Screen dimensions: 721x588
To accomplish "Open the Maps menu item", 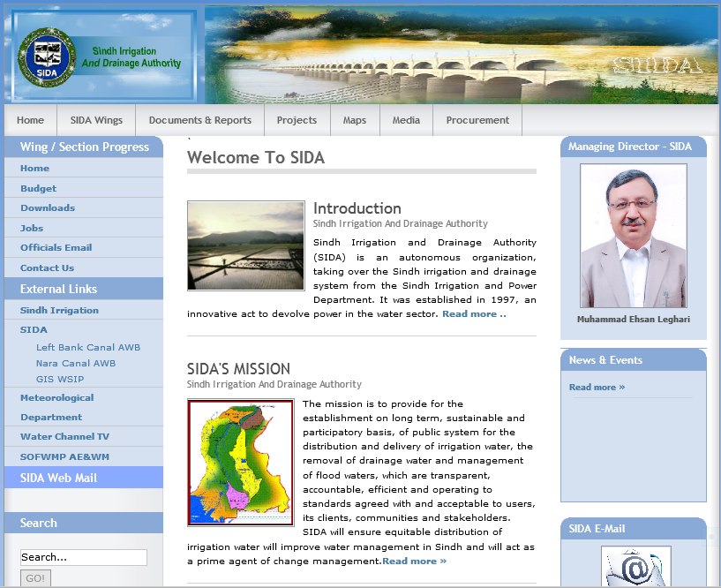I will coord(355,120).
